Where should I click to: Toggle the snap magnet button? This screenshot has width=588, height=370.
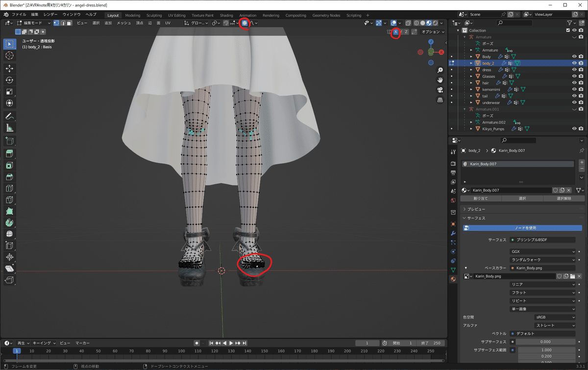[225, 23]
